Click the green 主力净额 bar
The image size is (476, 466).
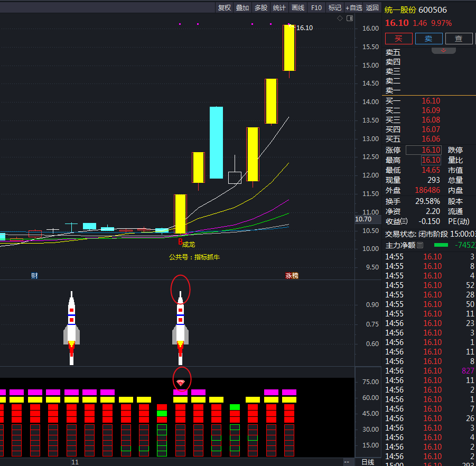tap(441, 245)
